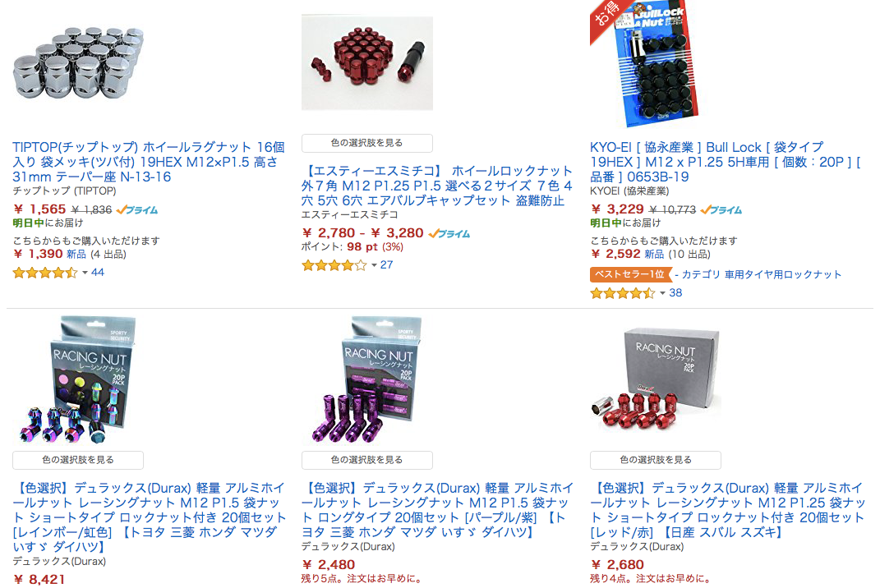Open カテゴリ 車用タイヤ用ロックナット category link
This screenshot has height=588, width=880.
pos(762,274)
